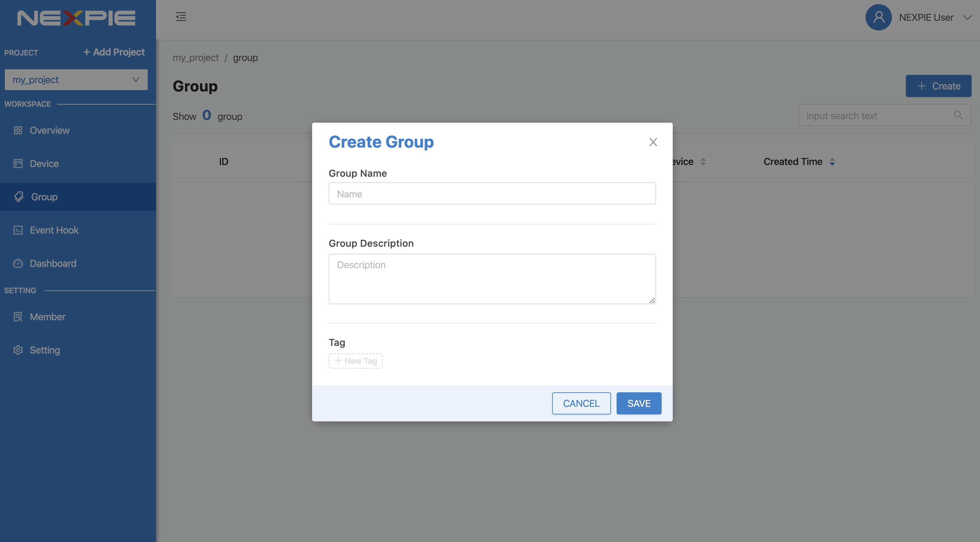Open the Dashboard menu item
Viewport: 980px width, 542px height.
[x=78, y=263]
